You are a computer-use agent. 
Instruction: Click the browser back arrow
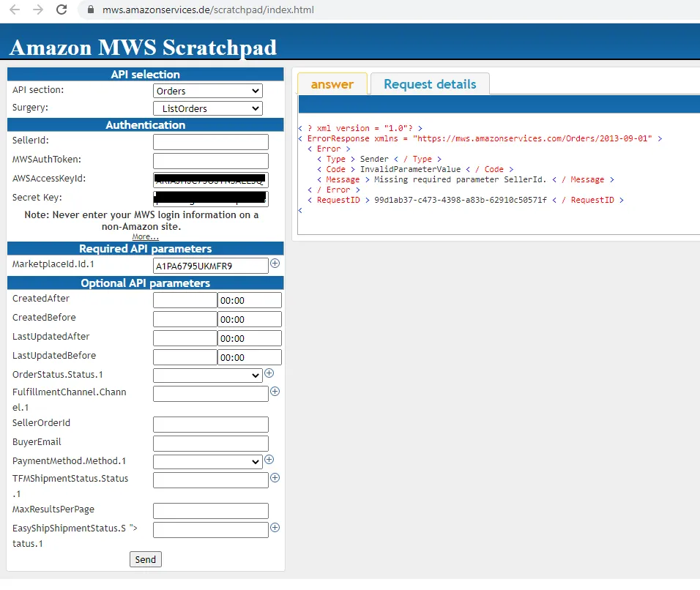pyautogui.click(x=15, y=10)
